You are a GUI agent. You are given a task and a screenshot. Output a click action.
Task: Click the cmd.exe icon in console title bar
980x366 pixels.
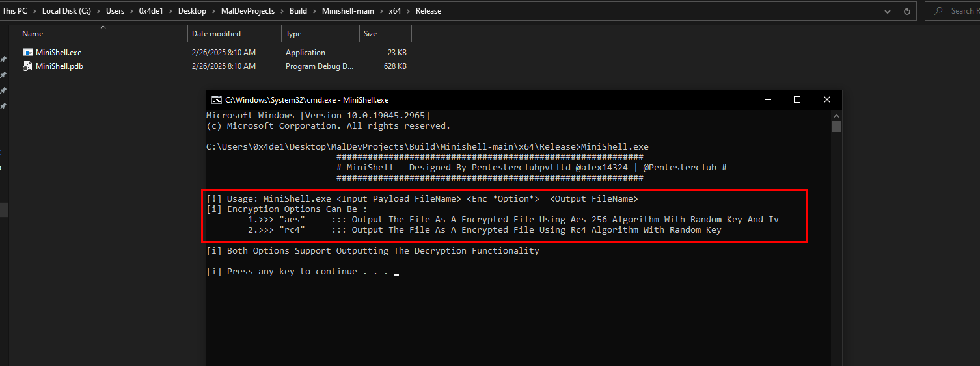(x=216, y=100)
